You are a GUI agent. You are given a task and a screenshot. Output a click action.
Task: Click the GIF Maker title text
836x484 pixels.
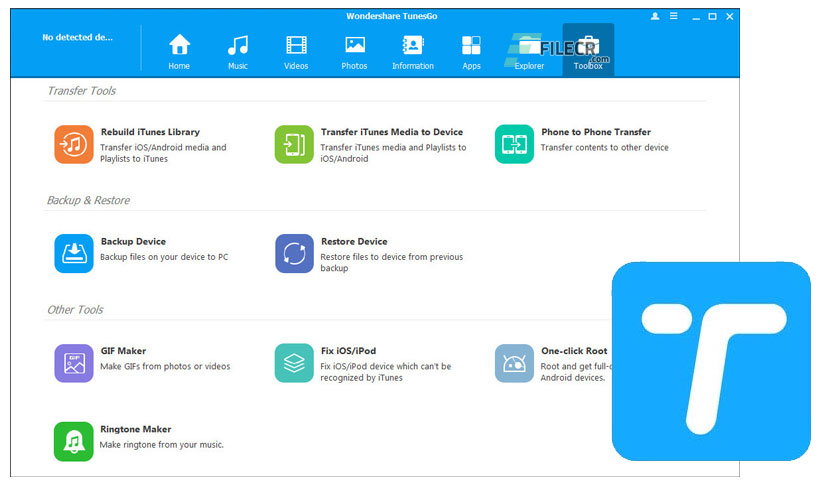123,351
